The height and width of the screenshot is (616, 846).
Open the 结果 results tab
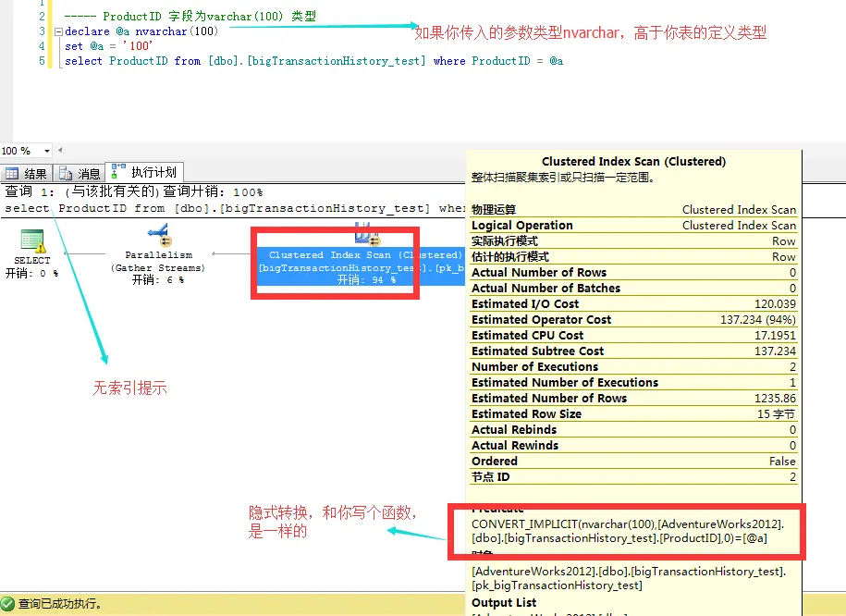pos(27,173)
